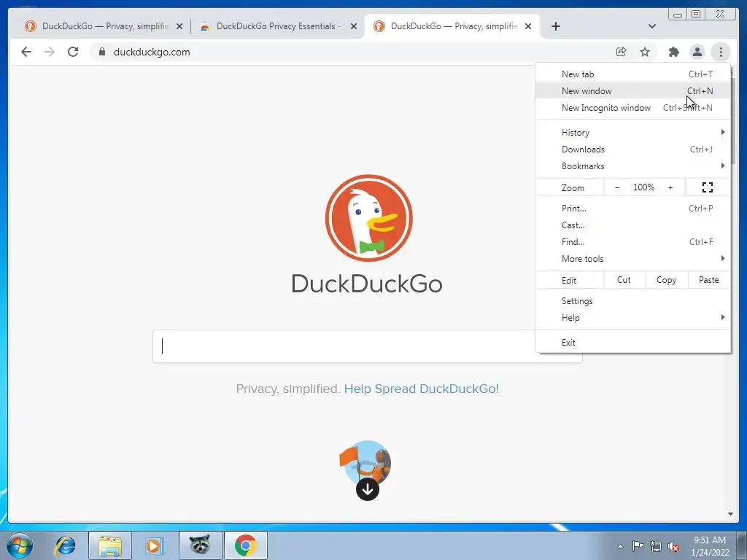747x560 pixels.
Task: Expand the History submenu
Action: click(632, 133)
